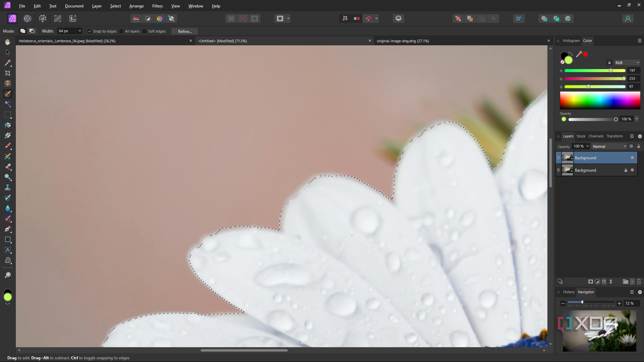The image size is (644, 362).
Task: Click the Refine... button
Action: 185,31
